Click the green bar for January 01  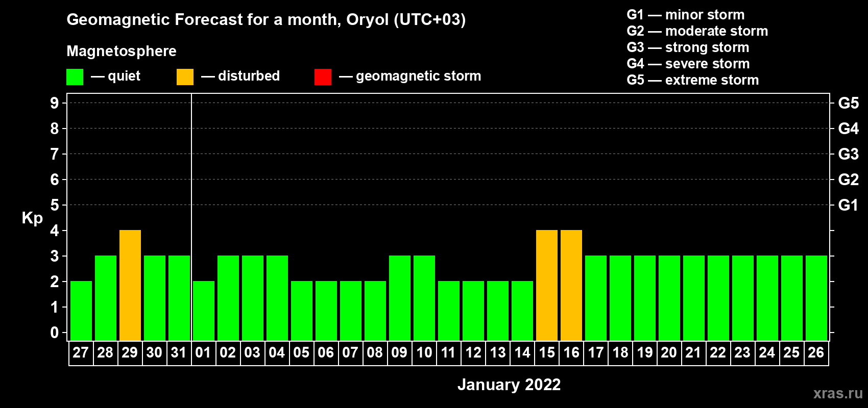204,311
